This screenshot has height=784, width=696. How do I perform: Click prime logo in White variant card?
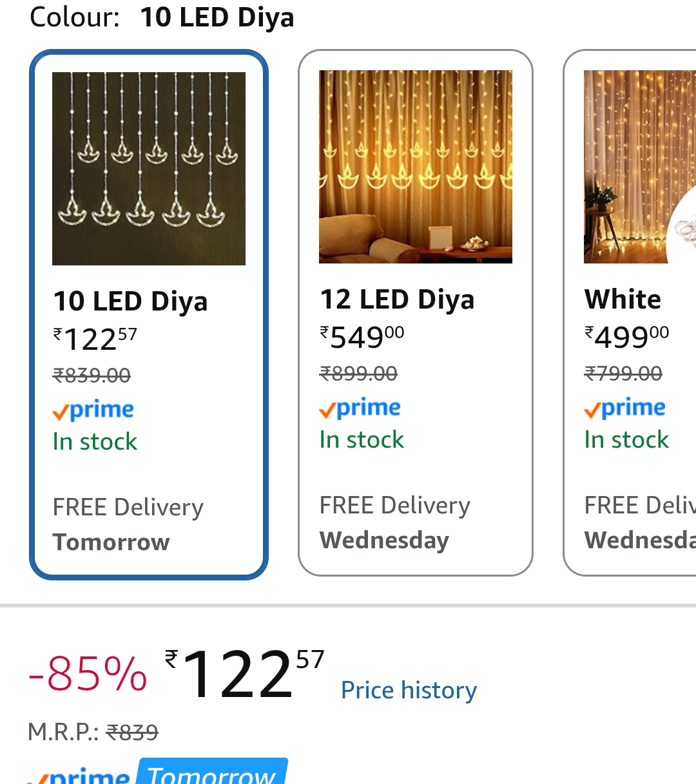pos(625,408)
